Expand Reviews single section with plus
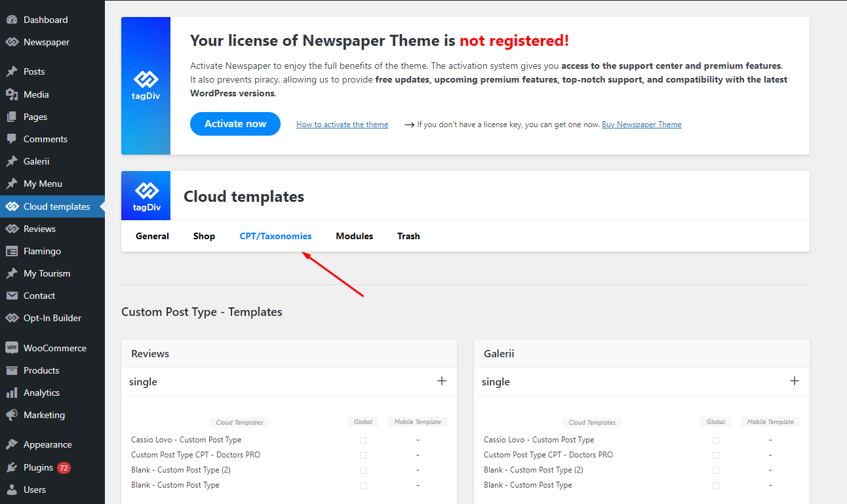The width and height of the screenshot is (847, 504). (442, 381)
